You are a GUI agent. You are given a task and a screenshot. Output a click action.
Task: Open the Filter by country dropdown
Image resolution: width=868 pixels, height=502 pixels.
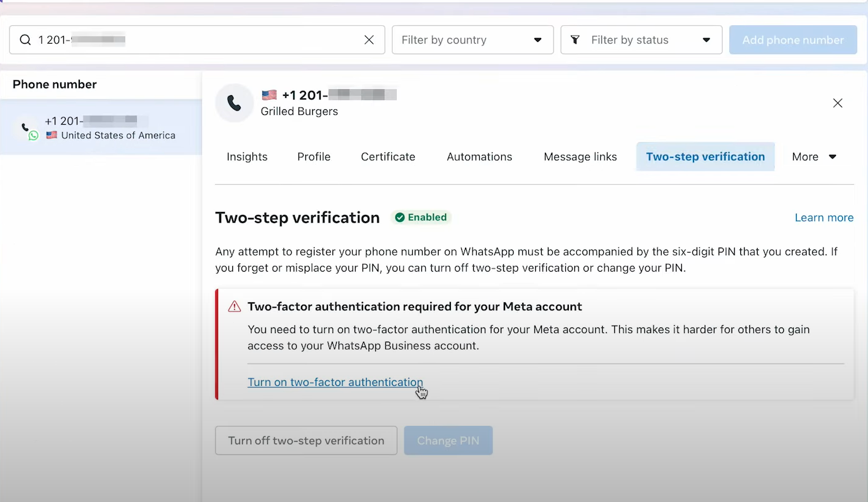(x=472, y=40)
